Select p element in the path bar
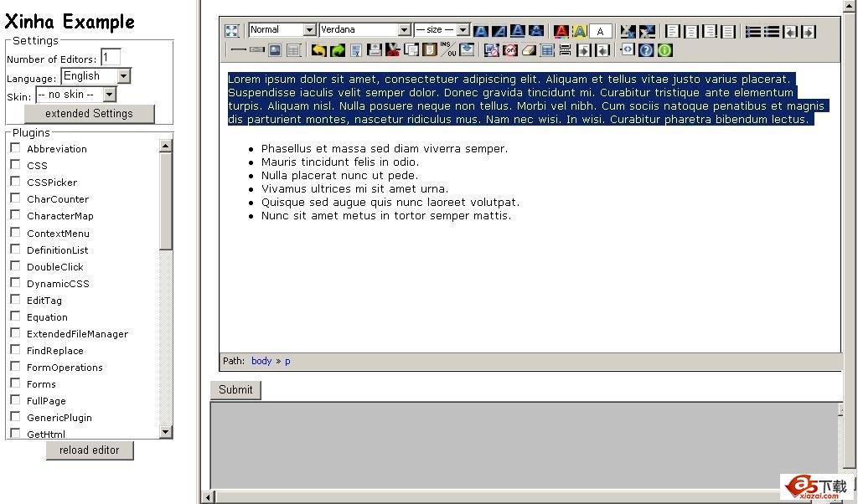The image size is (858, 504). point(287,362)
